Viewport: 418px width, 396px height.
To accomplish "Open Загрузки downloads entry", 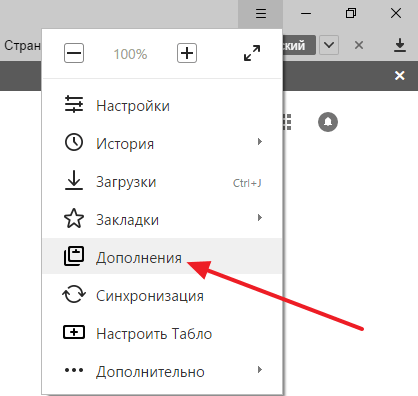I will click(162, 182).
